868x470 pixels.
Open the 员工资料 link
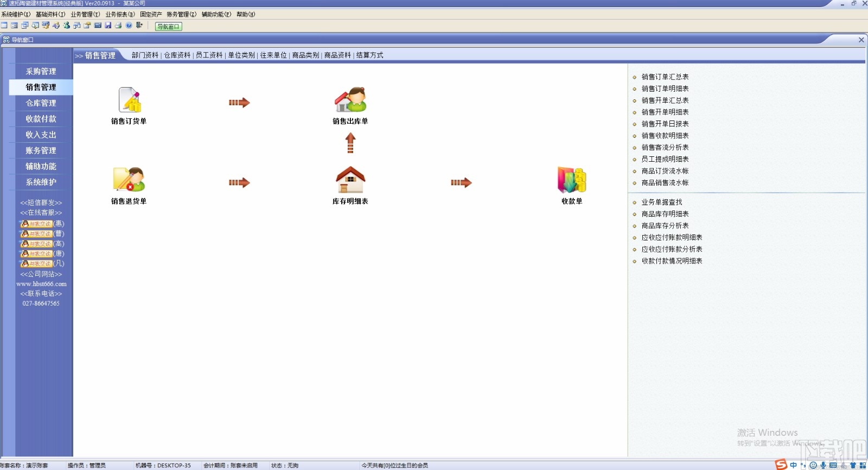tap(209, 55)
